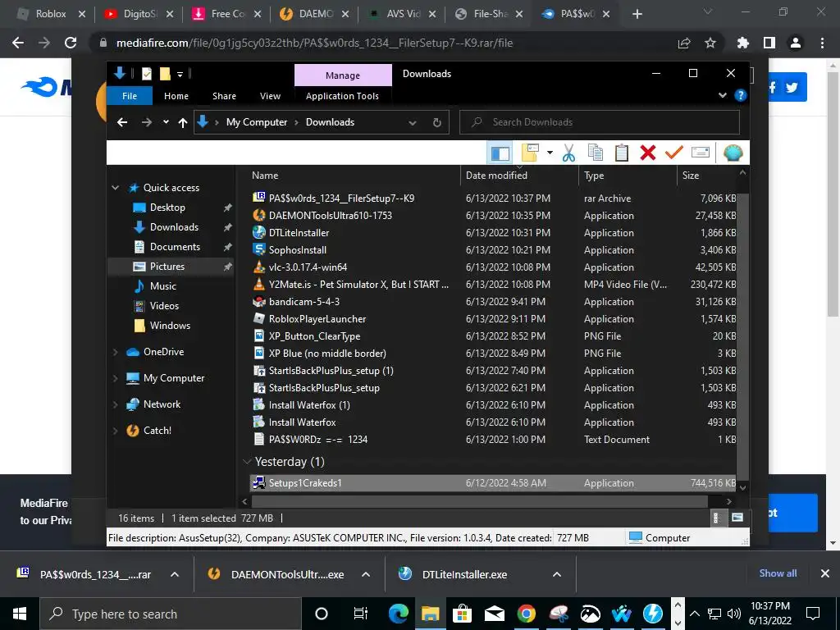This screenshot has height=630, width=840.
Task: Open options for DTLiteInstaller.exe download
Action: pos(557,574)
